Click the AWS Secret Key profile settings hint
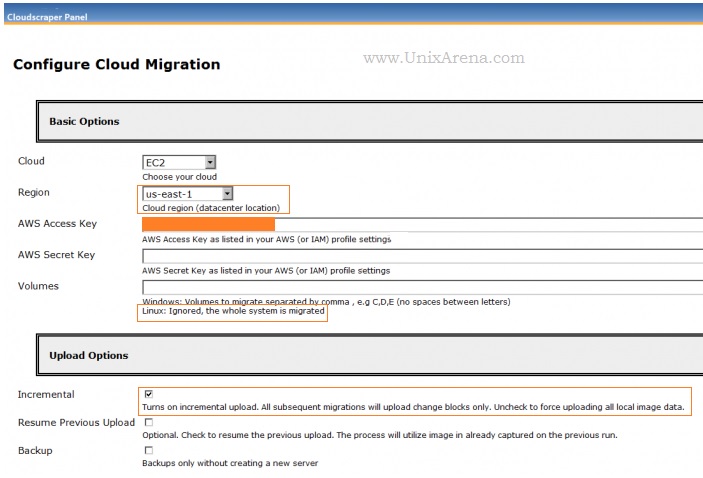This screenshot has width=703, height=478. click(x=266, y=271)
